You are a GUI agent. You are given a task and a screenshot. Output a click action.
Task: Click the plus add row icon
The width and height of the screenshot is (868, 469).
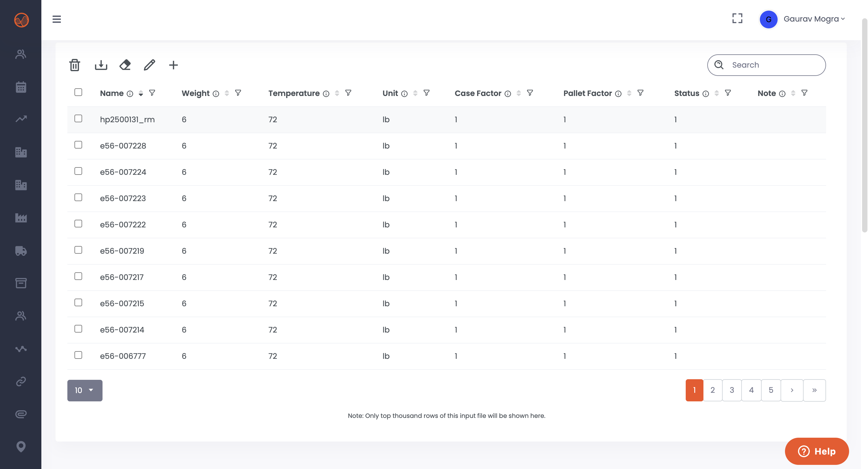point(173,65)
